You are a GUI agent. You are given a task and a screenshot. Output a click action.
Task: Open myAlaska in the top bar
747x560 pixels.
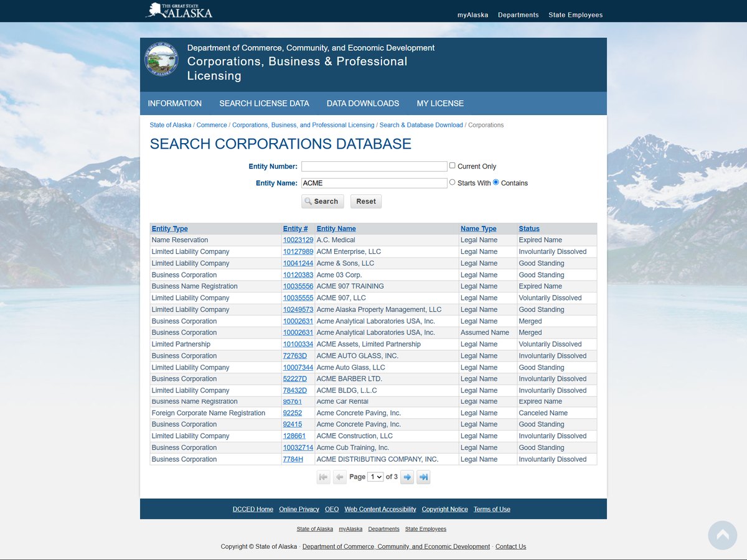473,15
